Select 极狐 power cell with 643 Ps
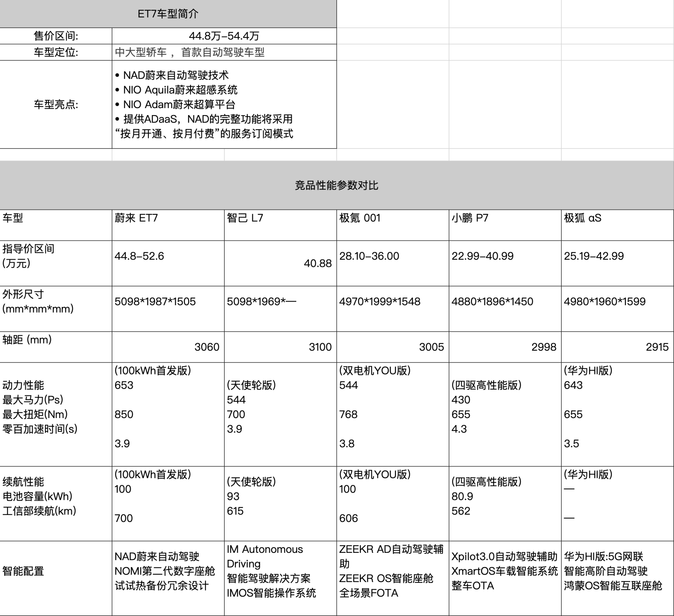Image resolution: width=674 pixels, height=616 pixels. coord(617,414)
